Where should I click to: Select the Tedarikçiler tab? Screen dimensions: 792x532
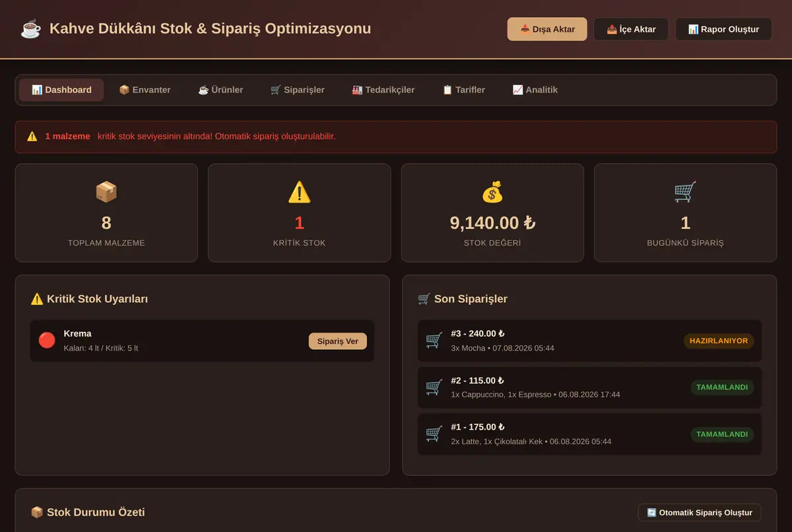click(x=383, y=90)
